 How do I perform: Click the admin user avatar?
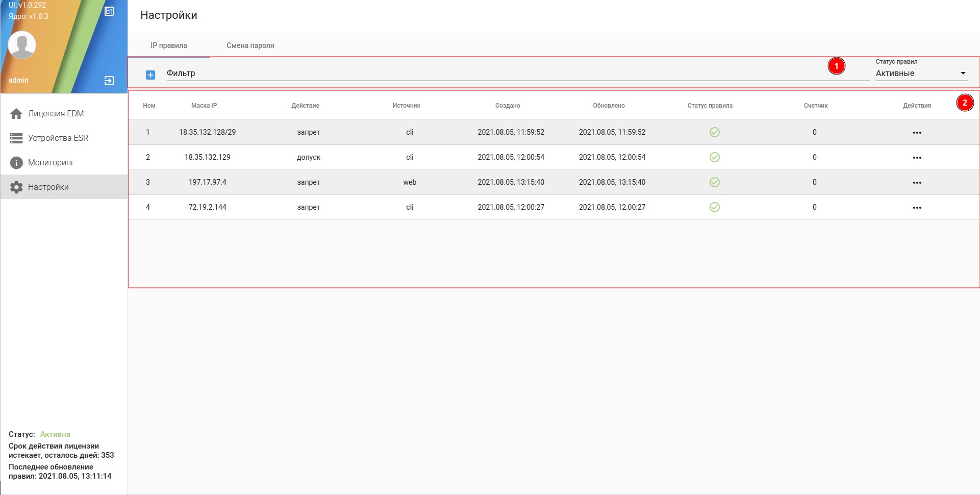[22, 45]
